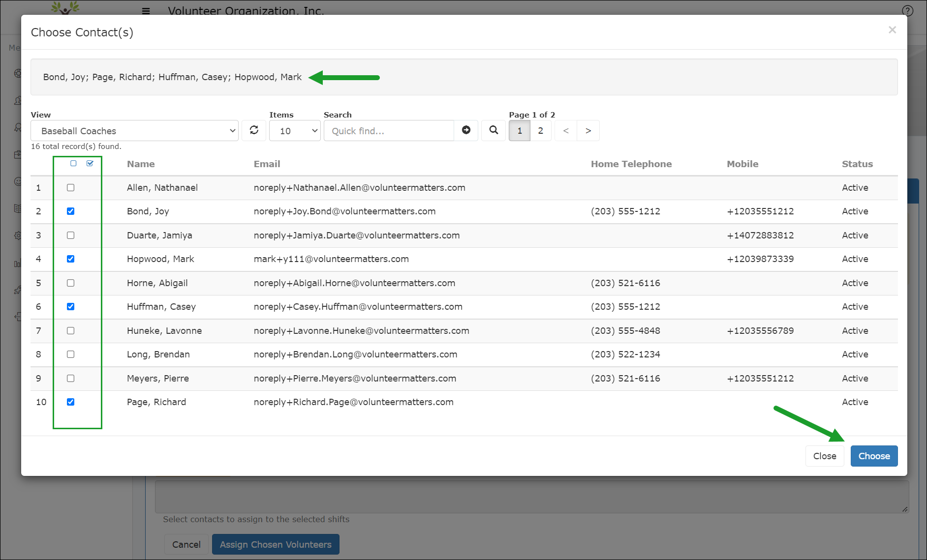Check the box for Allen, Nathanael

(71, 188)
